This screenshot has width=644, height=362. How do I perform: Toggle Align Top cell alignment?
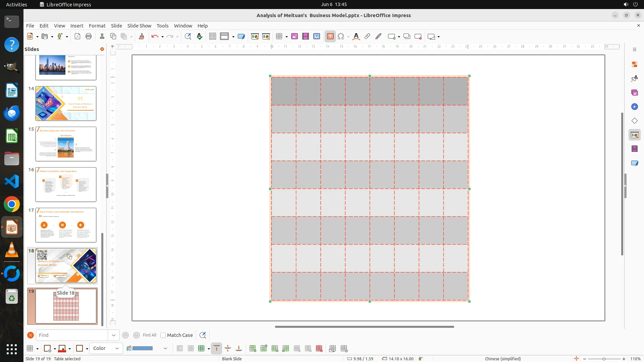217,349
